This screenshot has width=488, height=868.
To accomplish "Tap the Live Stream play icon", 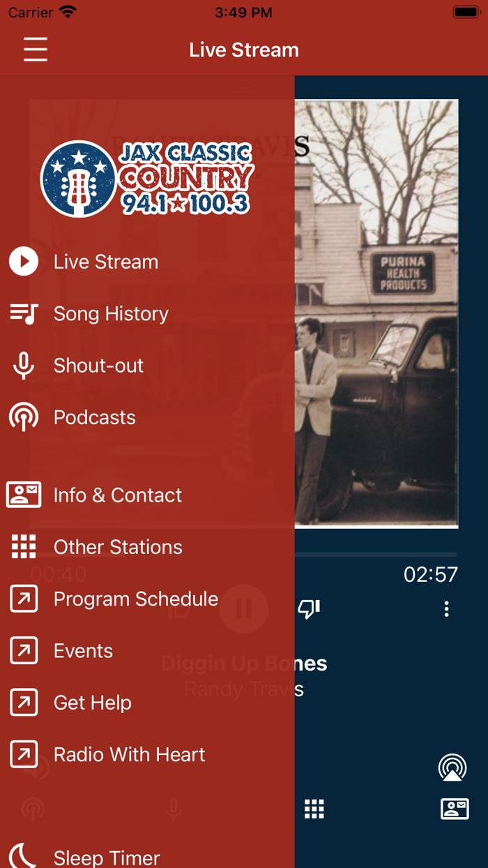I will 24,262.
